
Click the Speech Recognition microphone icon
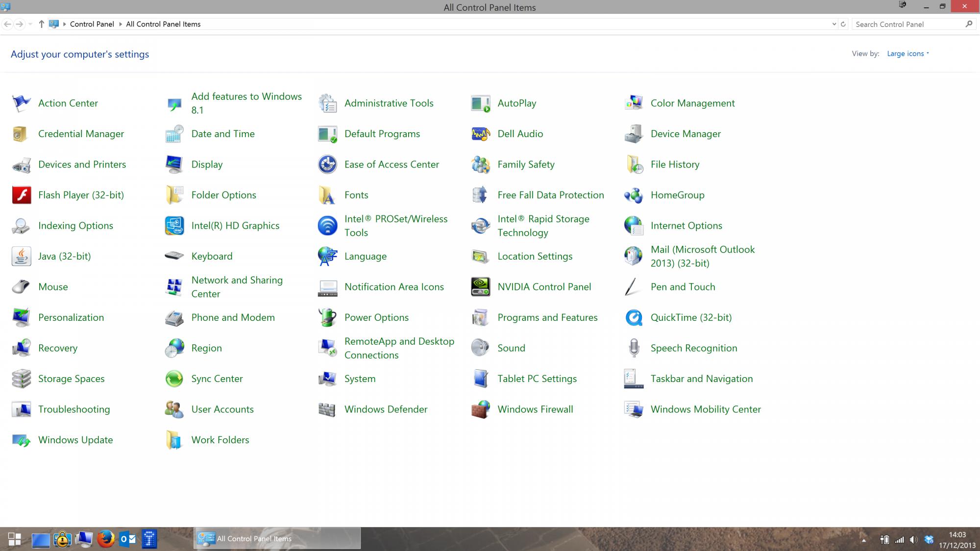click(634, 348)
